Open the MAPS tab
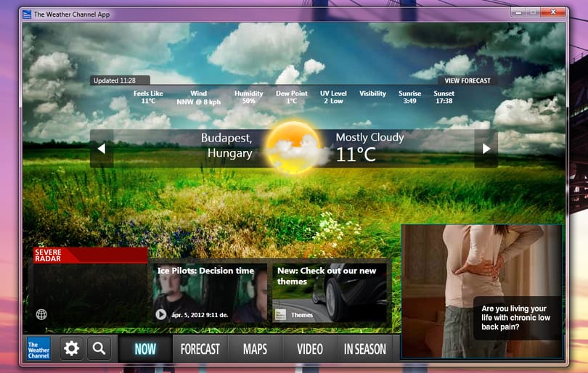 (x=255, y=349)
